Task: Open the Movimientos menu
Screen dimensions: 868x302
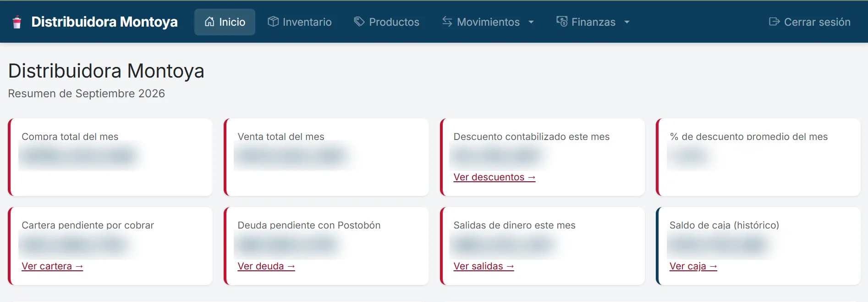Action: pos(488,22)
